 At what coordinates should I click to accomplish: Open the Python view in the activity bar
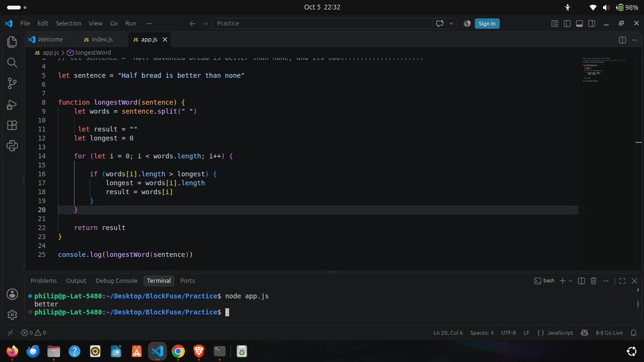[12, 145]
